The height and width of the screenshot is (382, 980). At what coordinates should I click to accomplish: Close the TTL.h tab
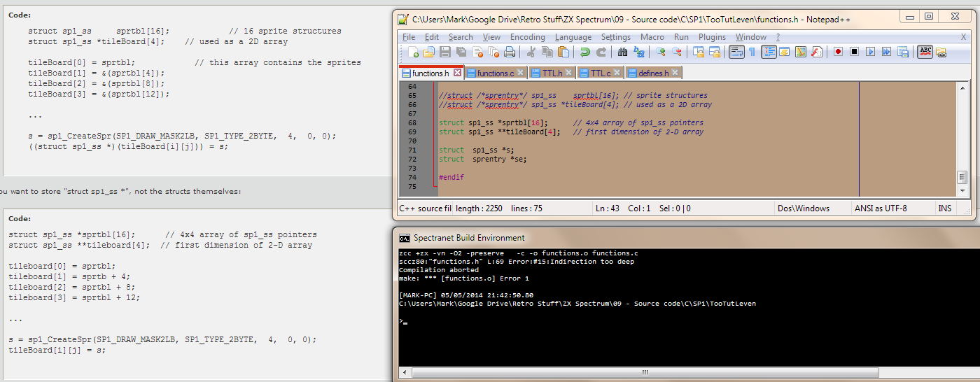[568, 73]
